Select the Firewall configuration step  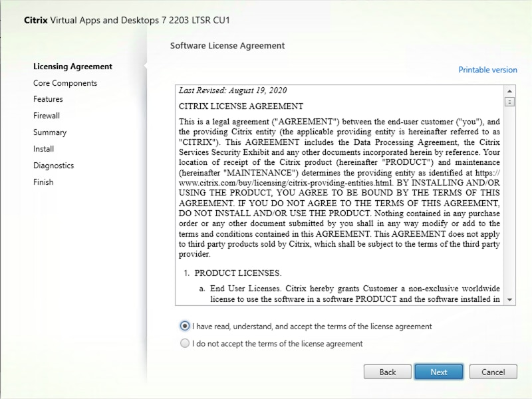point(47,115)
